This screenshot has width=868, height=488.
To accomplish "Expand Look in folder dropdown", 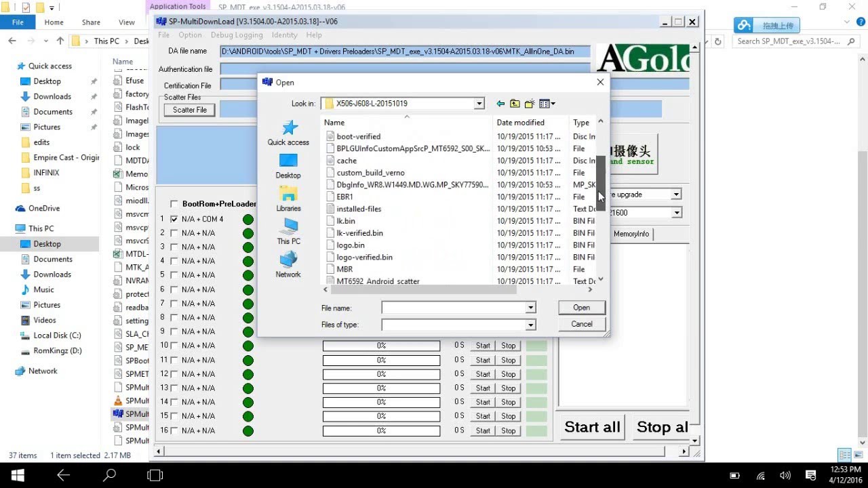I will (479, 104).
